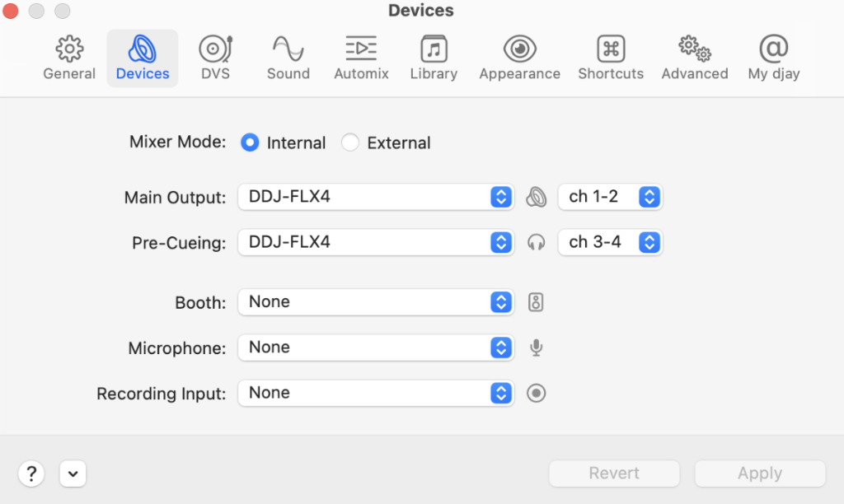Image resolution: width=844 pixels, height=504 pixels.
Task: Open the Sound preferences pane
Action: [288, 58]
